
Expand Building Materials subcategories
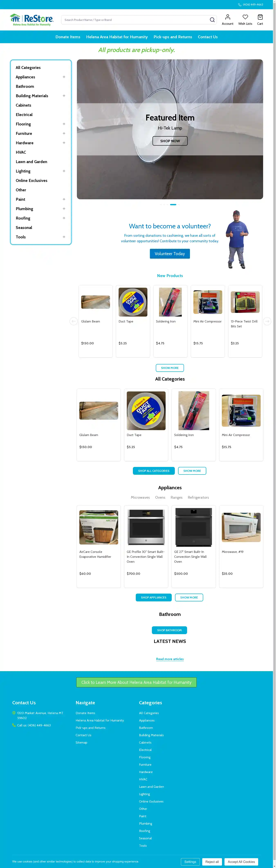click(64, 96)
